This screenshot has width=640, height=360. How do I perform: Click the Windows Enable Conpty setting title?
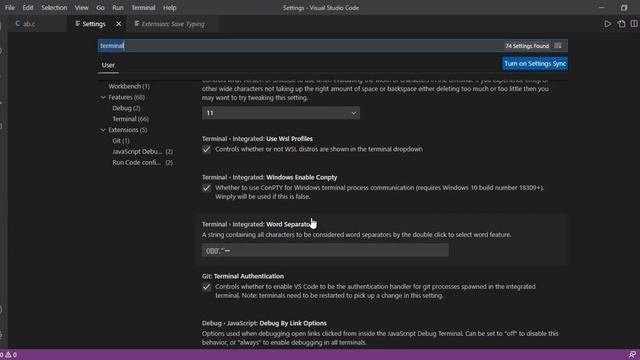coord(269,178)
